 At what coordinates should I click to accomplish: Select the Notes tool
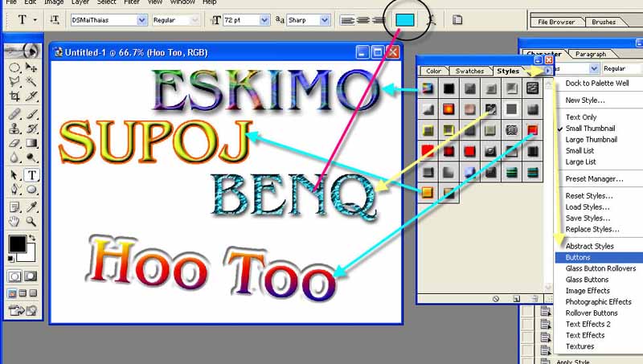coord(14,207)
